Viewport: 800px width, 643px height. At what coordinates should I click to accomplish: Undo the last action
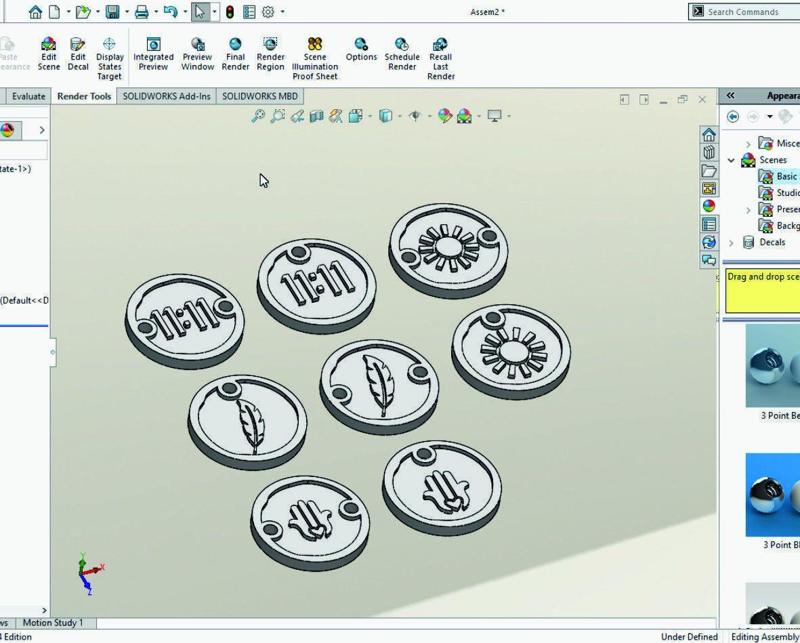click(x=170, y=12)
